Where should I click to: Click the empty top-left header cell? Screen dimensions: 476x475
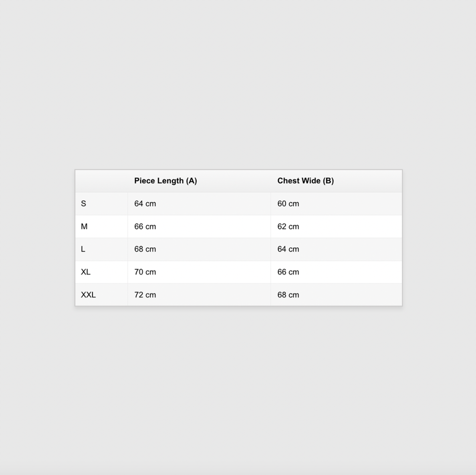click(101, 181)
